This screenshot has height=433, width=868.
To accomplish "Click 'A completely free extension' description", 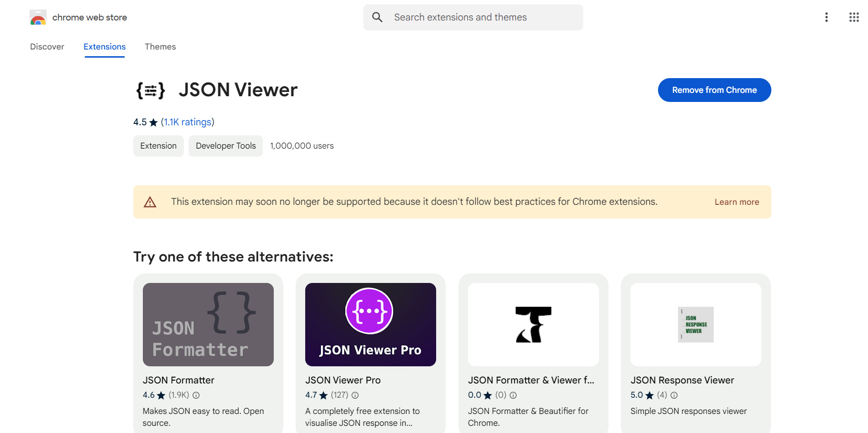I will (x=362, y=417).
